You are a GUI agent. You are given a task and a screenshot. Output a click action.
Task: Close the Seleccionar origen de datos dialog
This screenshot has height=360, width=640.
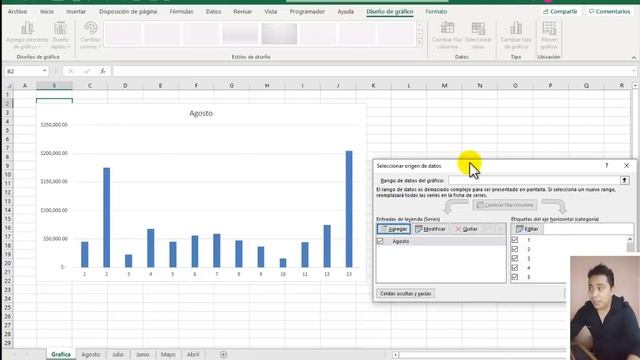(627, 165)
